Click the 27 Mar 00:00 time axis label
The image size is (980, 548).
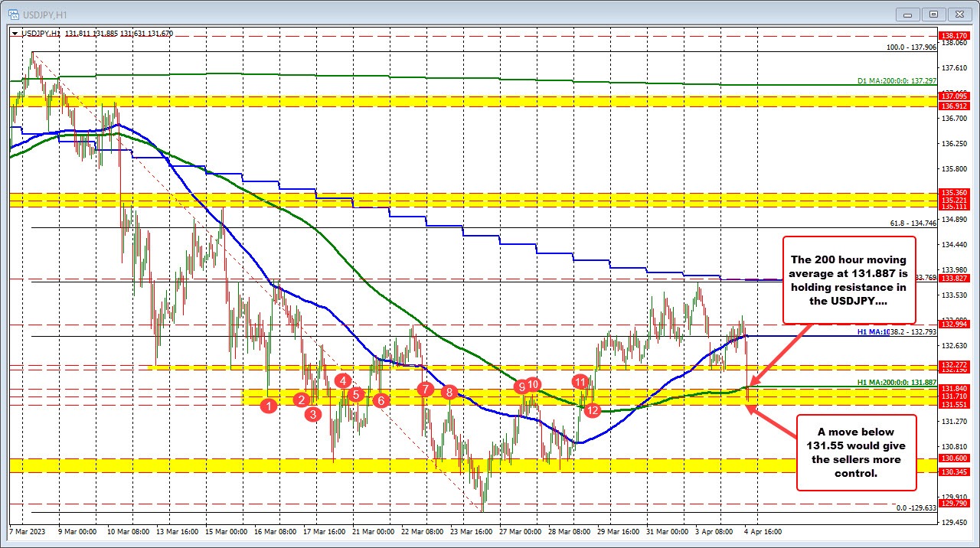point(520,531)
